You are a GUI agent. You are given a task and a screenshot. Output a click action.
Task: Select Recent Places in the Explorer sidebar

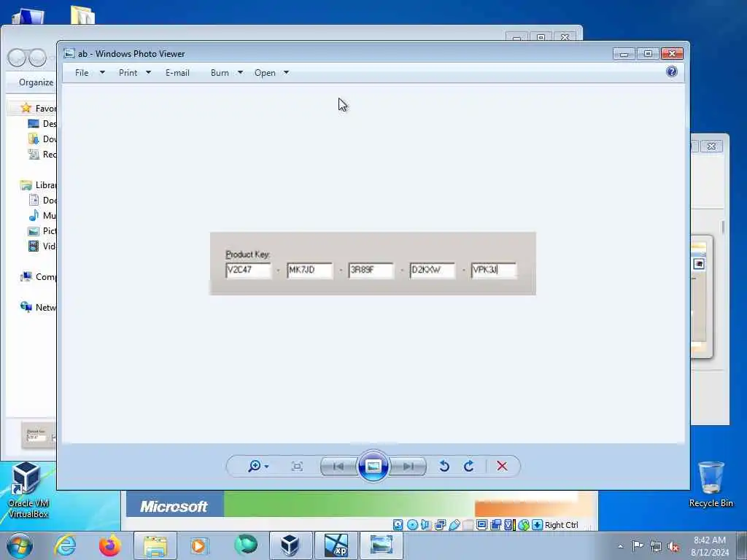42,155
